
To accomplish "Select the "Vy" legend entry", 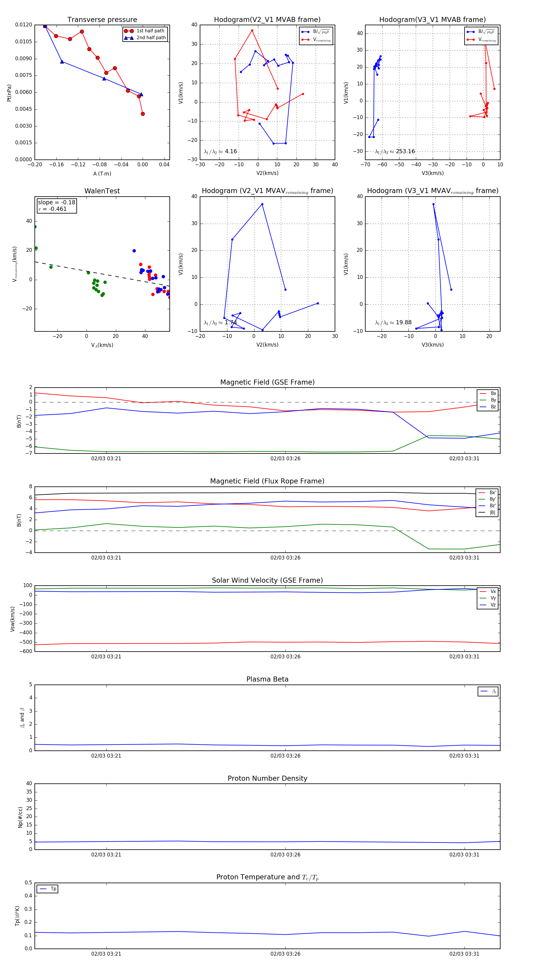I will [x=488, y=598].
